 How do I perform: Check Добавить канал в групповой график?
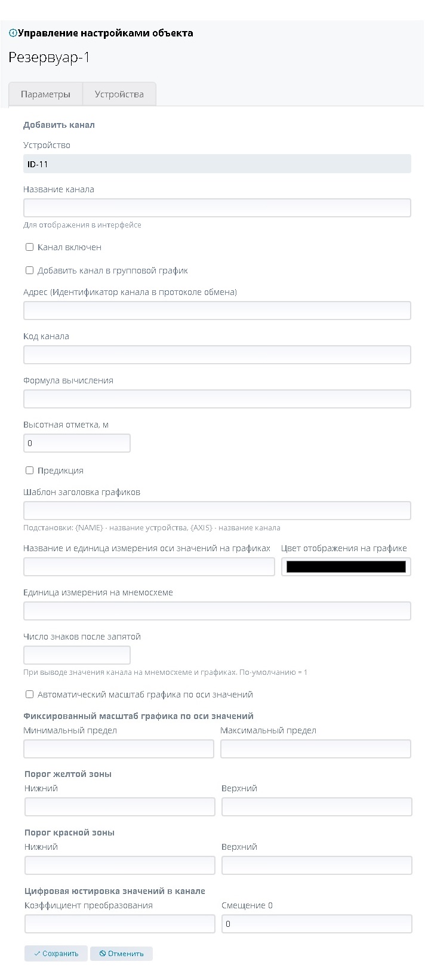(29, 271)
